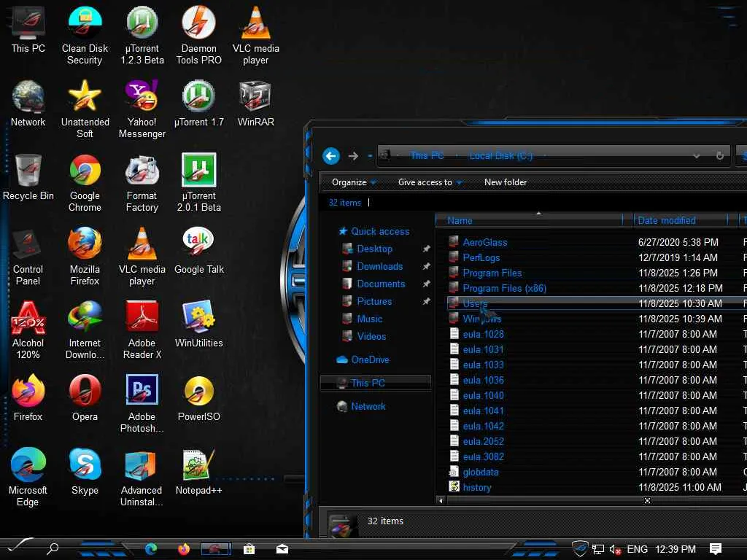747x560 pixels.
Task: Select the Mozilla Firefox desktop icon
Action: [x=85, y=257]
